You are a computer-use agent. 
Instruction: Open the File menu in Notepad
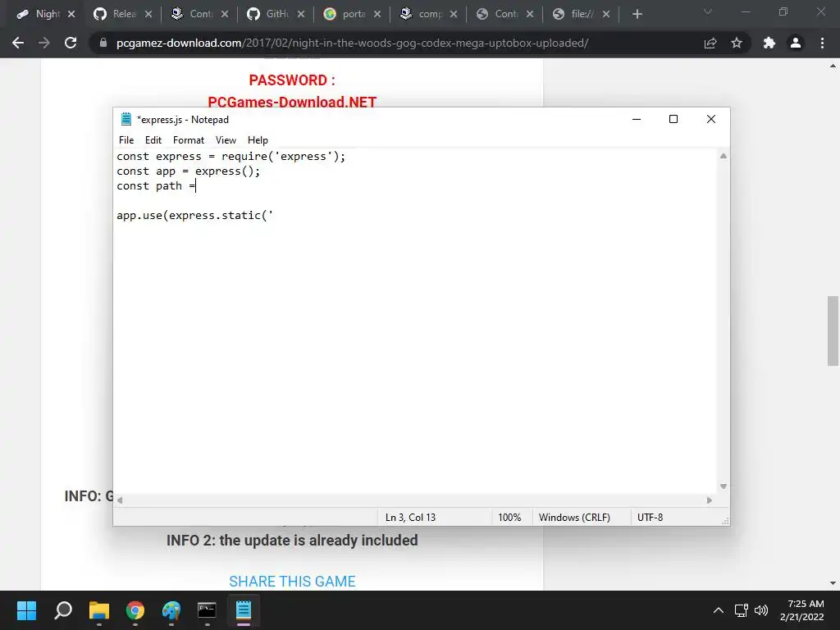pyautogui.click(x=126, y=139)
